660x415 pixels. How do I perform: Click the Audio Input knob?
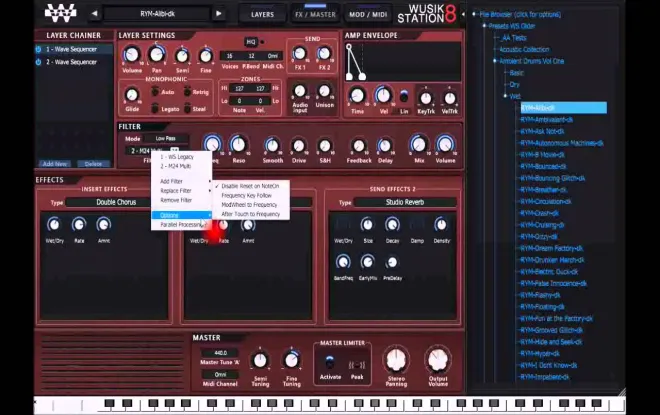click(300, 91)
